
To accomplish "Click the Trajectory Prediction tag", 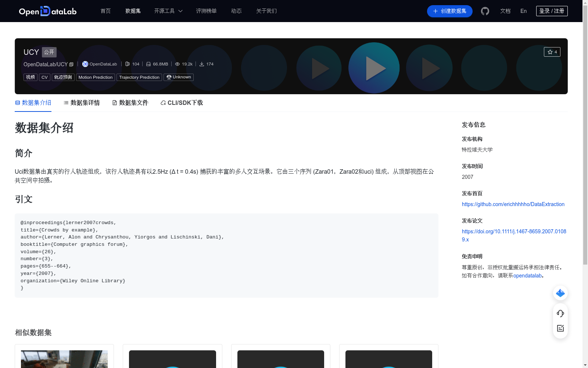I will (x=139, y=77).
